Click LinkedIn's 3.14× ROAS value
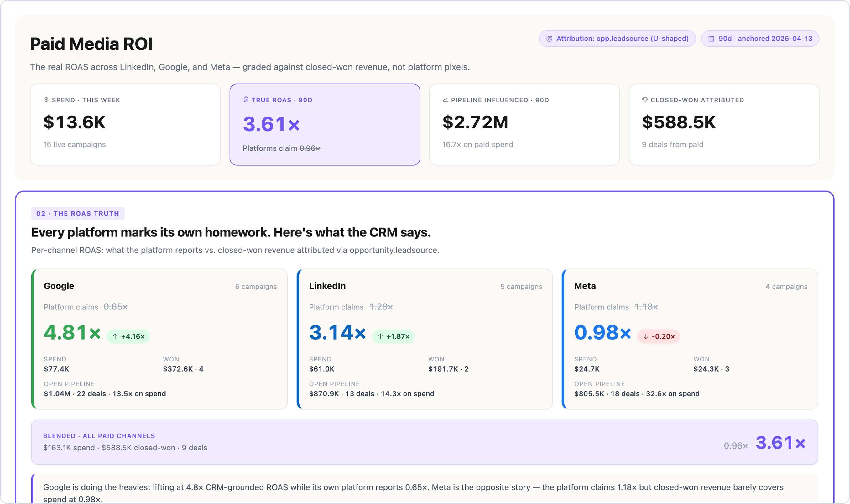This screenshot has height=504, width=850. pyautogui.click(x=338, y=332)
